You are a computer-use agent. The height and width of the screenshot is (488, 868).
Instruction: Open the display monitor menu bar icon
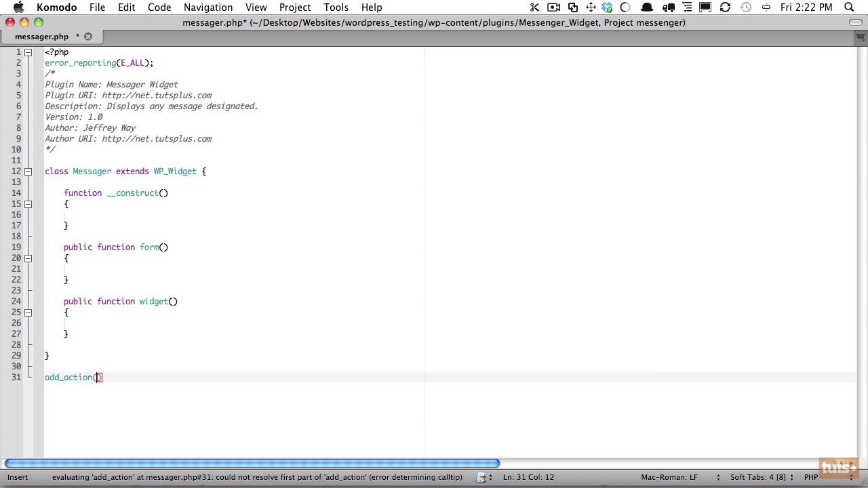coord(705,7)
